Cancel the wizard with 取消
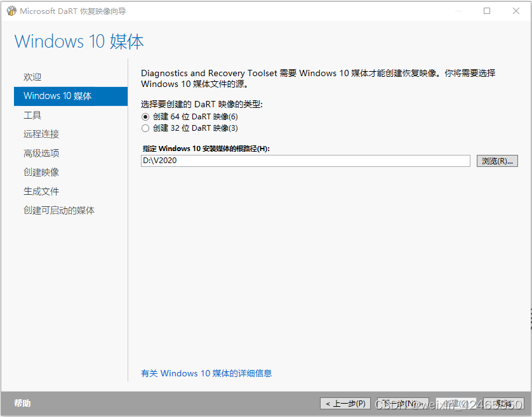 tap(502, 403)
